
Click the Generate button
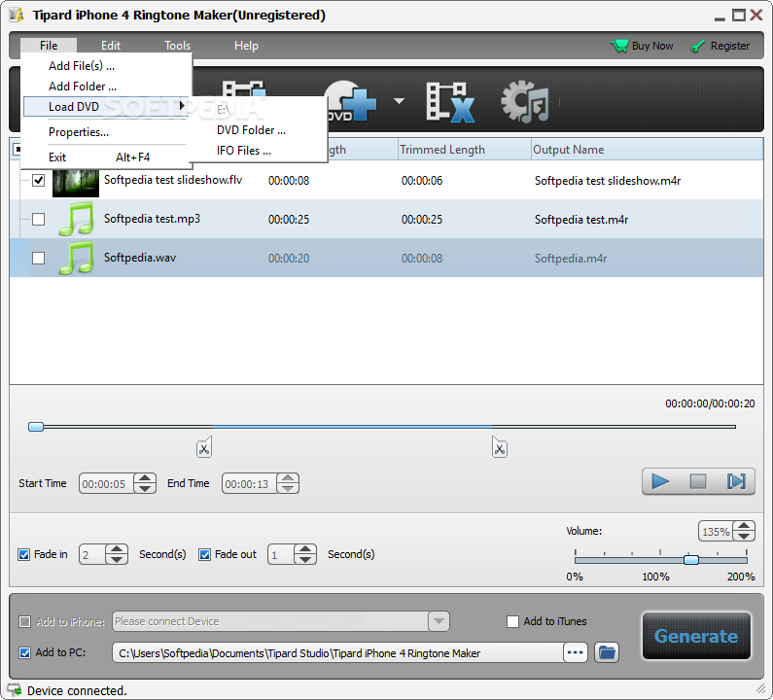(696, 636)
